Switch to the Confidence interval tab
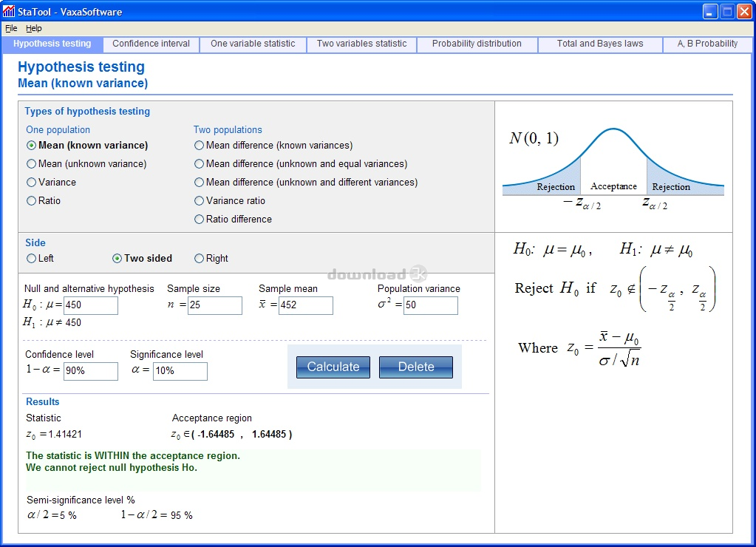 click(151, 44)
